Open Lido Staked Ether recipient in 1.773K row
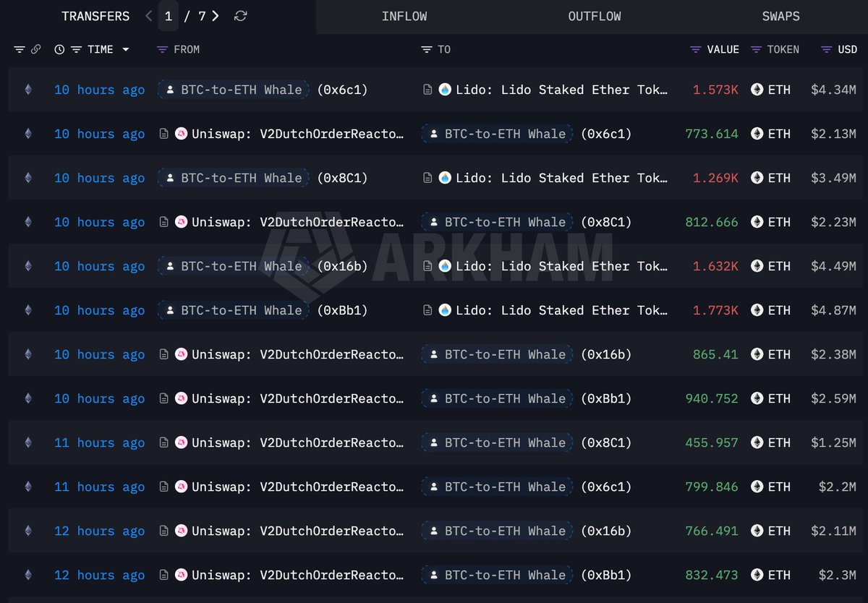Viewport: 868px width, 603px height. click(x=562, y=310)
